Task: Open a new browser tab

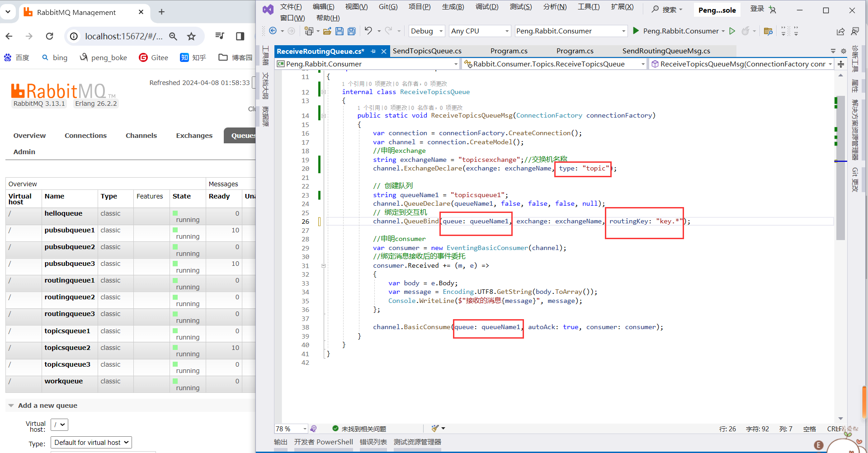Action: 161,12
